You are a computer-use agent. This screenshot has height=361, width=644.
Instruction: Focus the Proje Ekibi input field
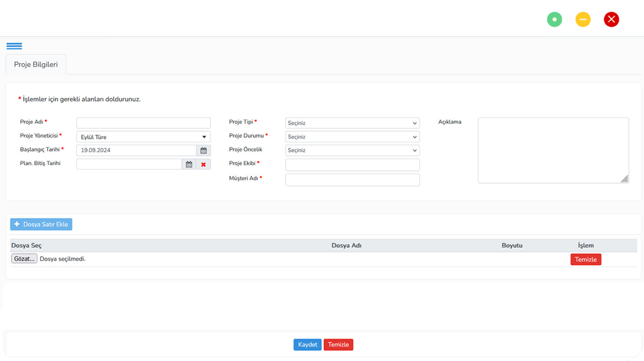(x=353, y=165)
